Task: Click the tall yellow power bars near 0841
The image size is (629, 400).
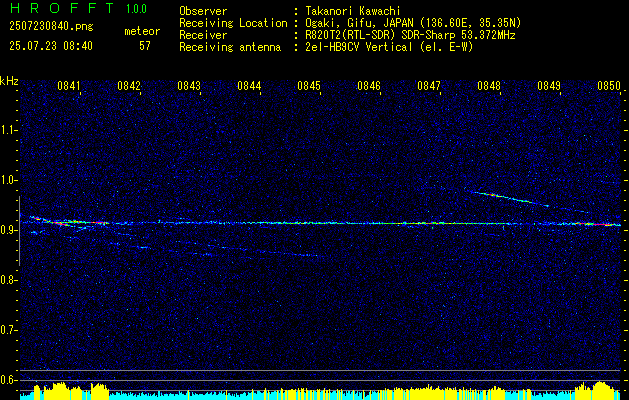Action: click(59, 391)
